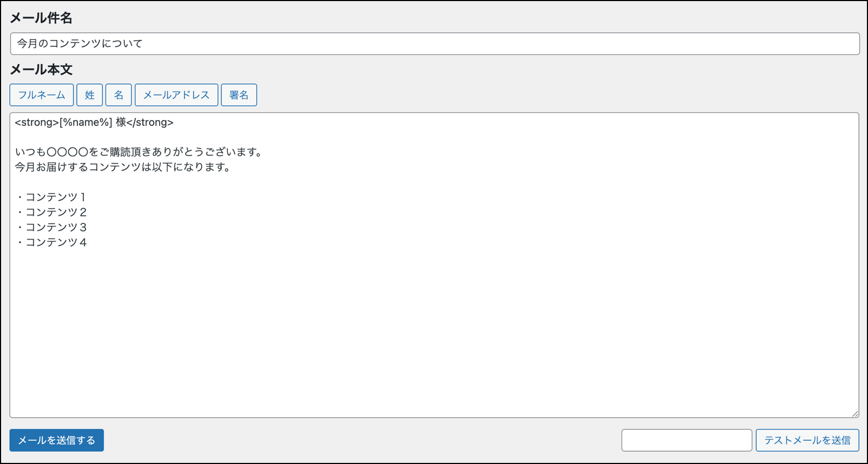
Task: Place cursor on the [%name%] 様 line
Action: pos(94,123)
